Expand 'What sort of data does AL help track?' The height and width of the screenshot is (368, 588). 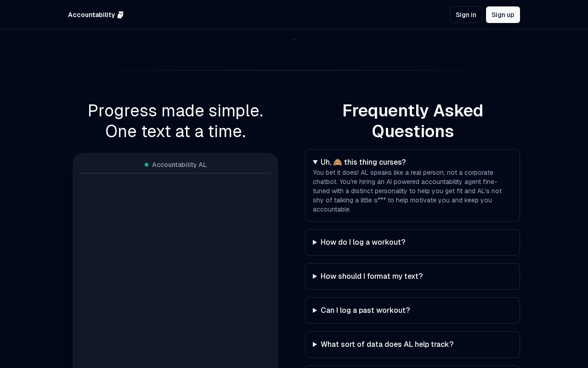(387, 345)
